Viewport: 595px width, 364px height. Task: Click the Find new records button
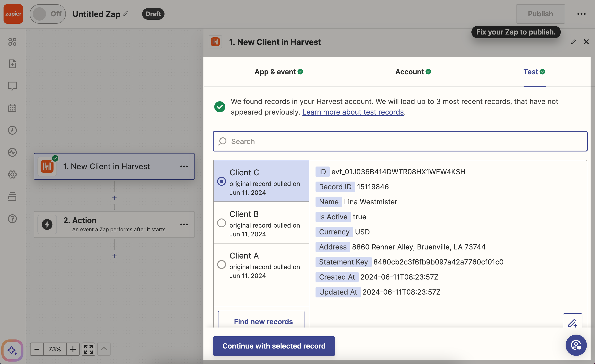(x=261, y=320)
